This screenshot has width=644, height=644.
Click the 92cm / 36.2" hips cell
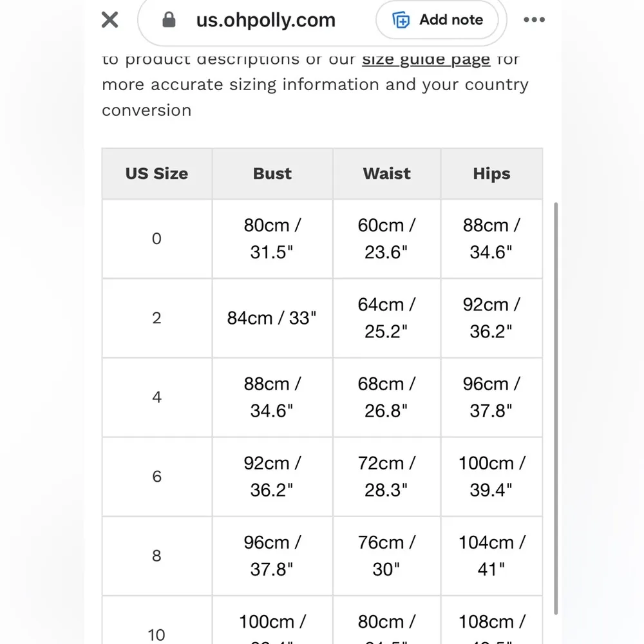(x=491, y=318)
